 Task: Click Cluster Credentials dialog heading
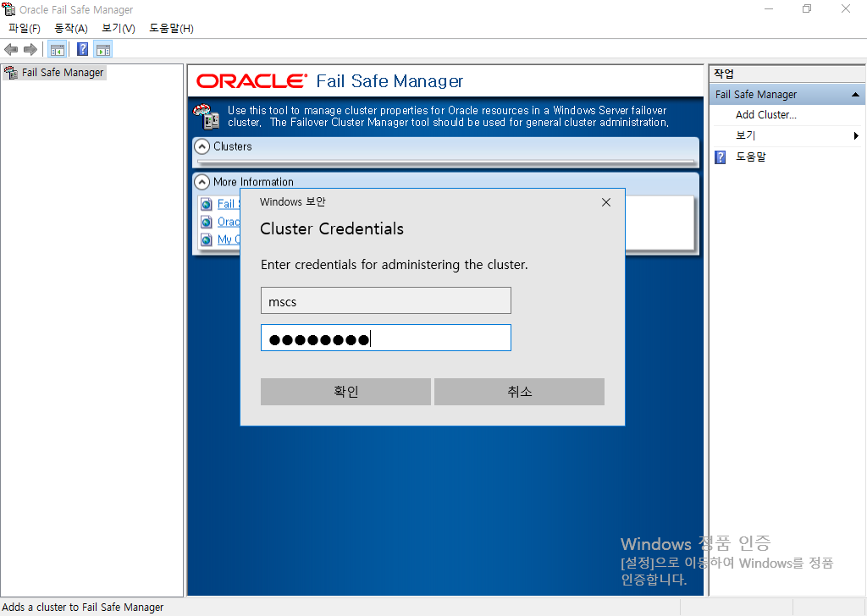[332, 228]
